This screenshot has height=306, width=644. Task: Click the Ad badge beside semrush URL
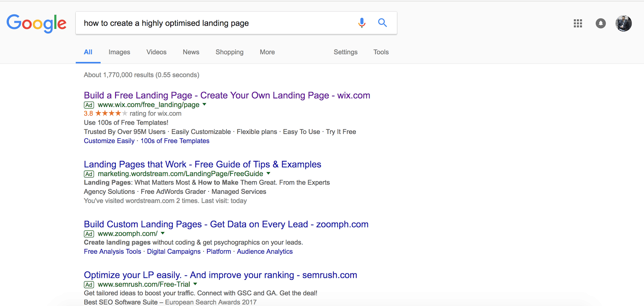pos(89,285)
